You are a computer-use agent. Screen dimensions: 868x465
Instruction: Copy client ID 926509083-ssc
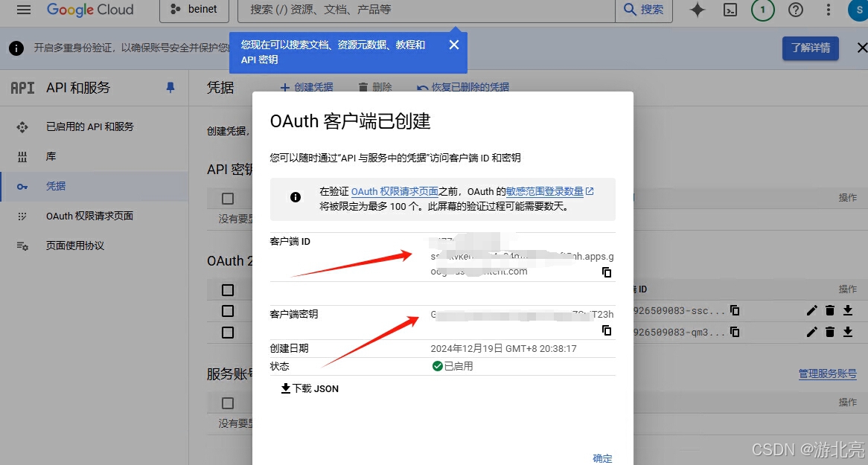[x=735, y=310]
